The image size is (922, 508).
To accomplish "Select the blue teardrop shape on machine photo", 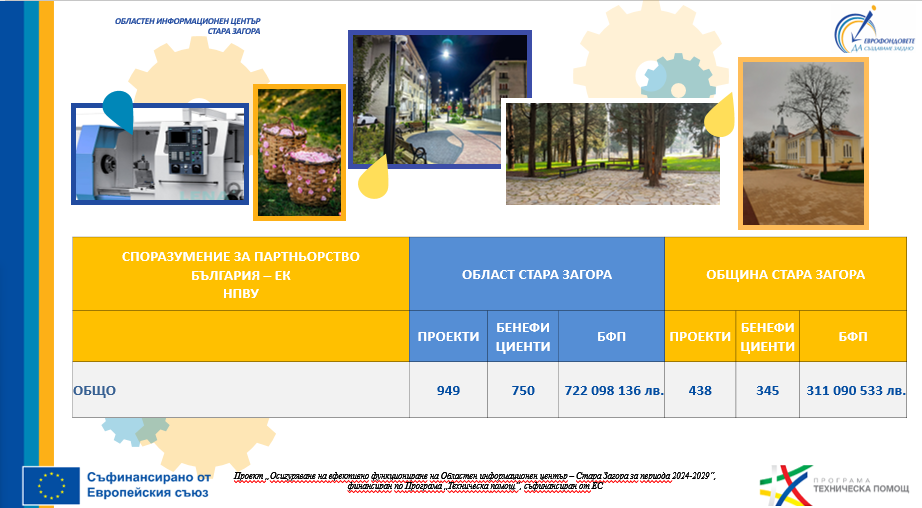I will (117, 108).
